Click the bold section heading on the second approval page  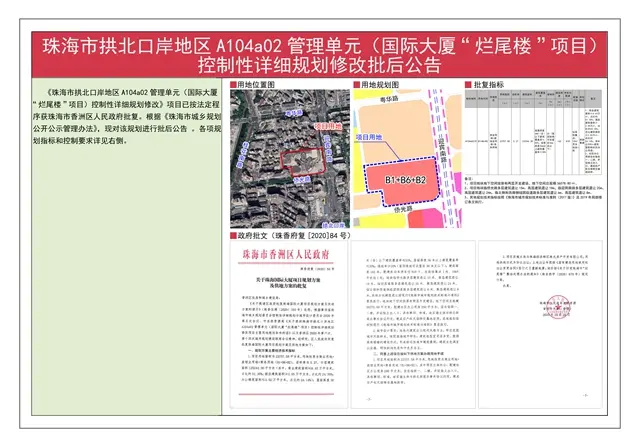(x=407, y=353)
